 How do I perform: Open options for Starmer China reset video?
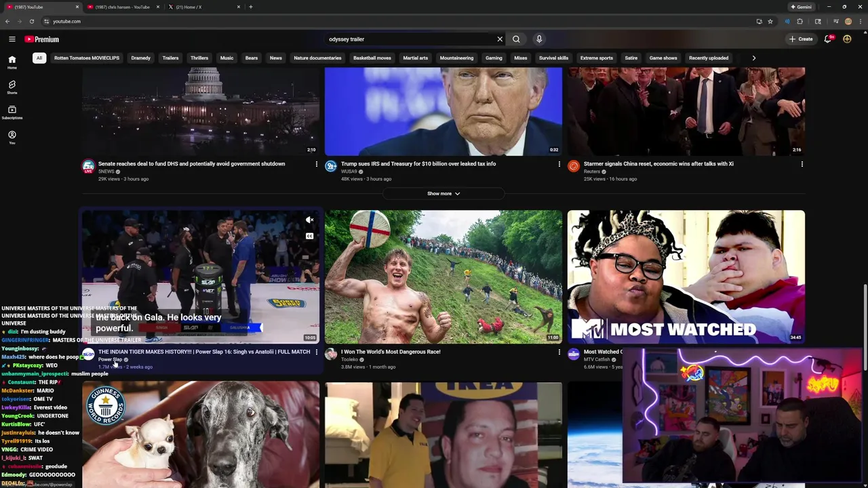(x=802, y=164)
